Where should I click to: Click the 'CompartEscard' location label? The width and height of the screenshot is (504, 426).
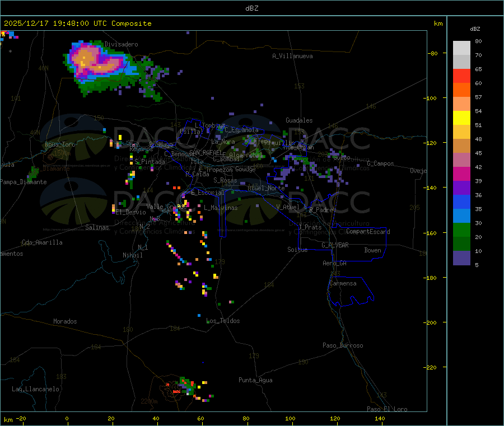tap(368, 232)
